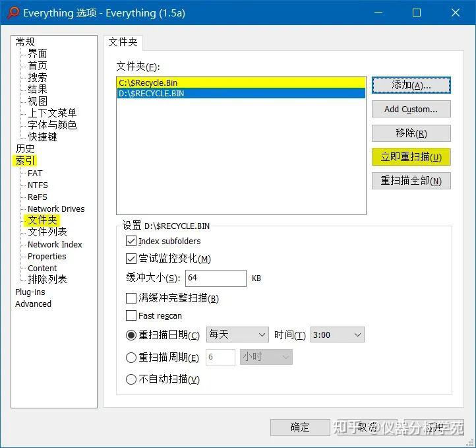Select Network Drives in the tree
The width and height of the screenshot is (476, 448).
tap(56, 208)
